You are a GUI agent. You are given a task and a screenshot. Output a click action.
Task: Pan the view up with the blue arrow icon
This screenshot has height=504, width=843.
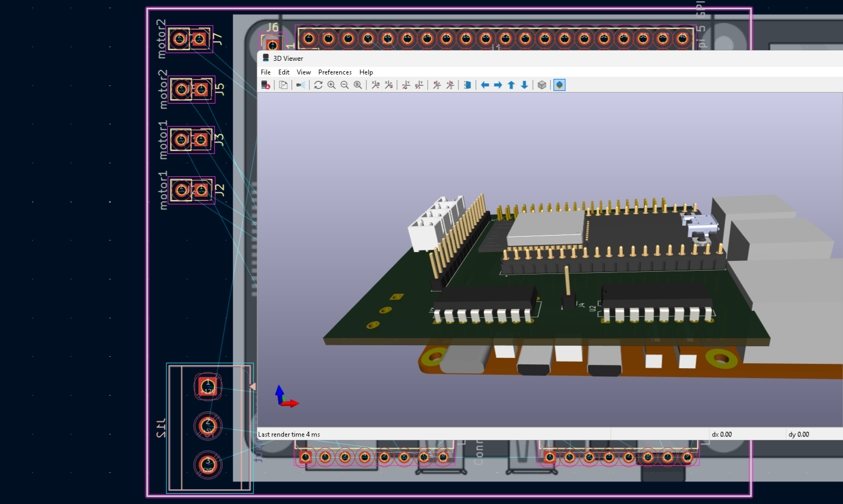[x=511, y=85]
